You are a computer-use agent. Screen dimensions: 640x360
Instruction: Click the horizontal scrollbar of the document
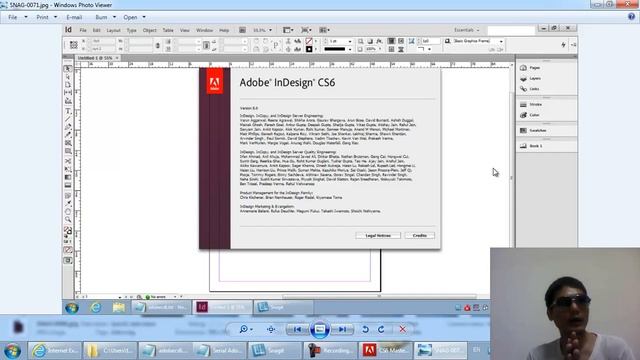(379, 297)
